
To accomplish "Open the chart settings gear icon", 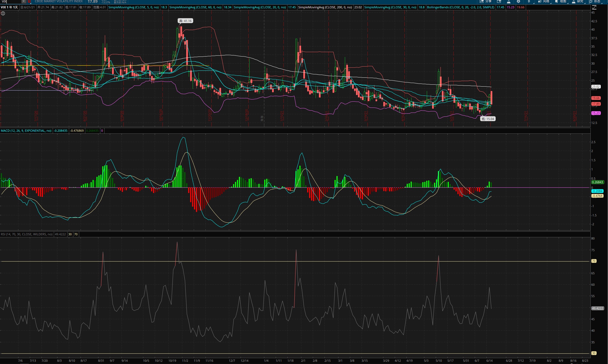I will coord(518,1).
